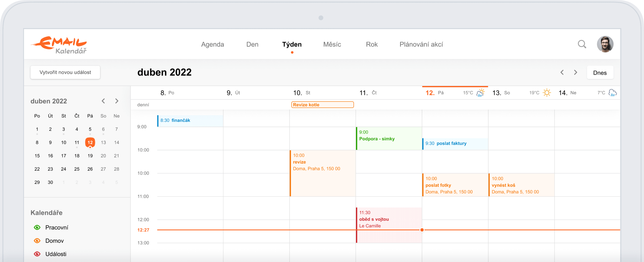Click the 14. Ne day header
The height and width of the screenshot is (262, 644).
pos(567,93)
